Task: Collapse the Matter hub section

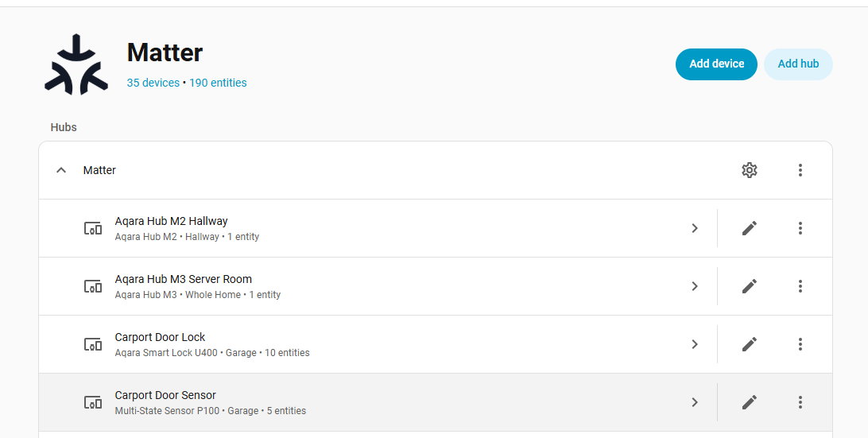Action: point(61,170)
